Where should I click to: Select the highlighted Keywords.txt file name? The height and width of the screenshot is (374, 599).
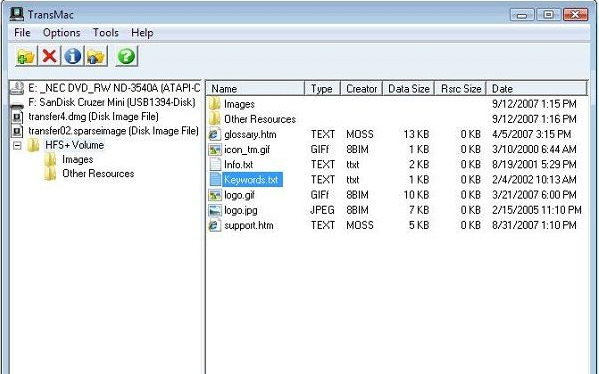(252, 180)
